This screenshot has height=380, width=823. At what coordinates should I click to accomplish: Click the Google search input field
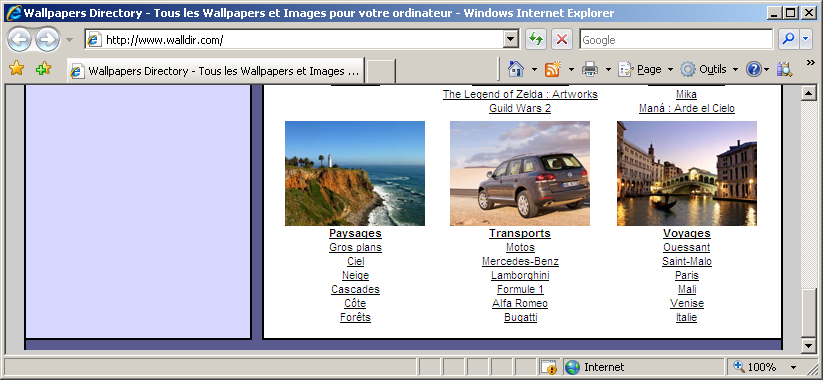(x=676, y=39)
